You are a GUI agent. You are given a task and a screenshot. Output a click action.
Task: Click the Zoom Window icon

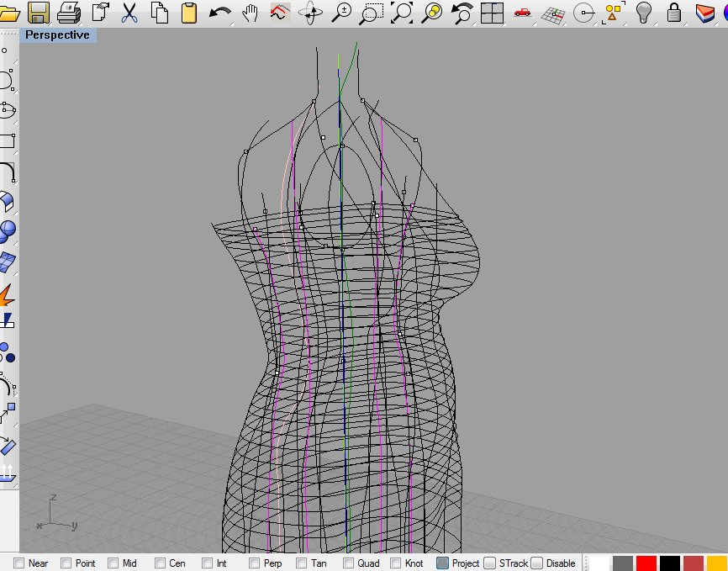pos(371,12)
